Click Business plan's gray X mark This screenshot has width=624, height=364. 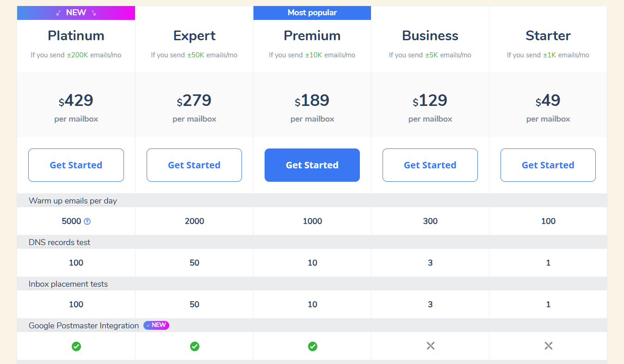[x=431, y=346]
